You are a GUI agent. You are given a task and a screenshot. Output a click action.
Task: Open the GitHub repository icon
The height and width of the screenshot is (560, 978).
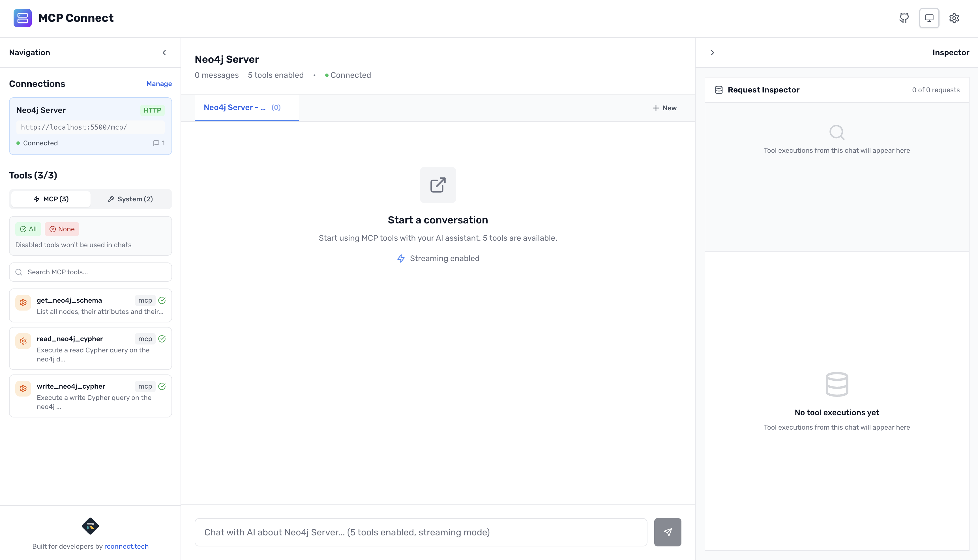904,18
